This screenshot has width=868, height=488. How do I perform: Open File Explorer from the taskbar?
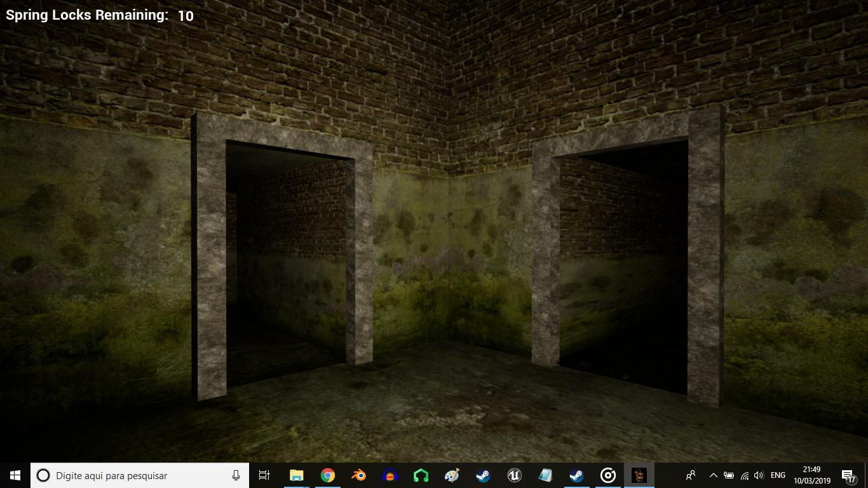296,475
